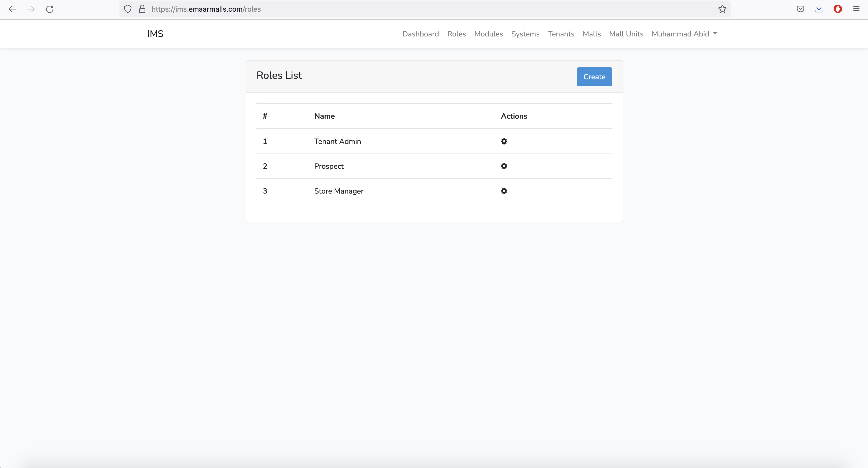
Task: Click the blue Create button
Action: pos(594,77)
